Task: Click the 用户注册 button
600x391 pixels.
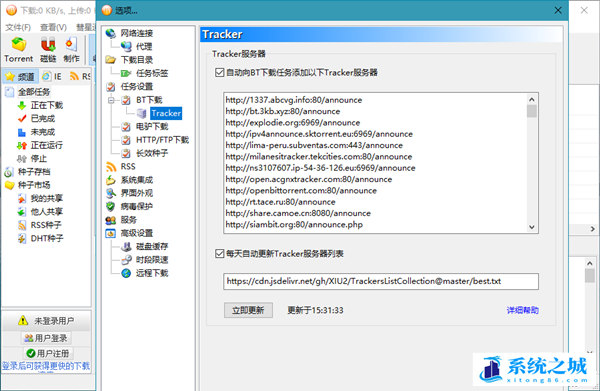Action: pos(47,353)
